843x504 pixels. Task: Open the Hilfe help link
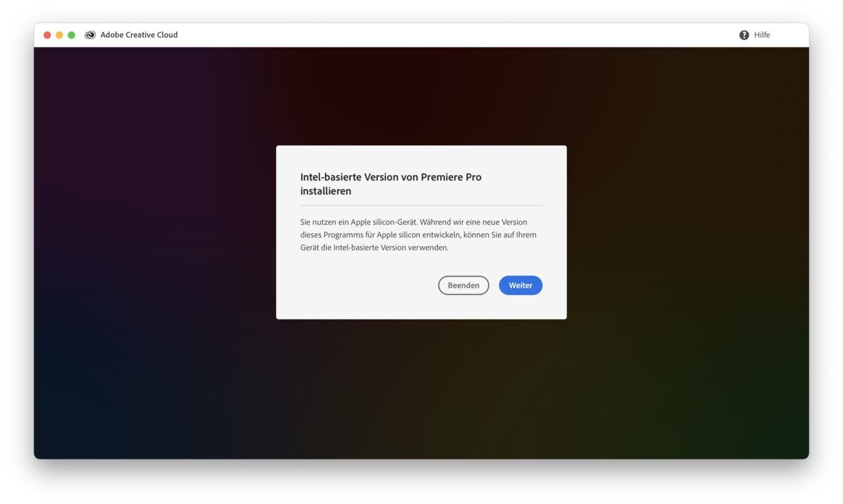[x=762, y=35]
